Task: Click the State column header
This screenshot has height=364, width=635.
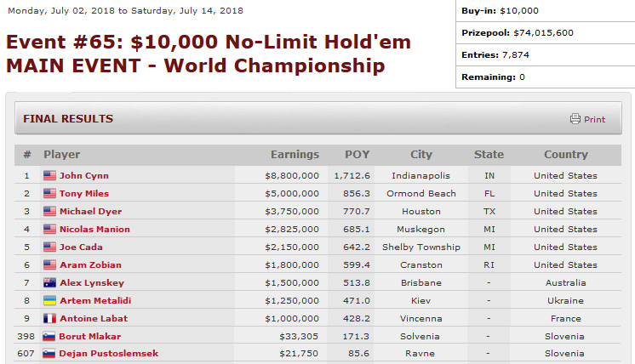Action: (489, 155)
